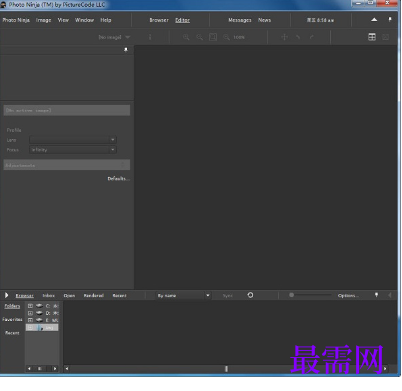
Task: Click the pan/move crosshair icon
Action: (284, 37)
